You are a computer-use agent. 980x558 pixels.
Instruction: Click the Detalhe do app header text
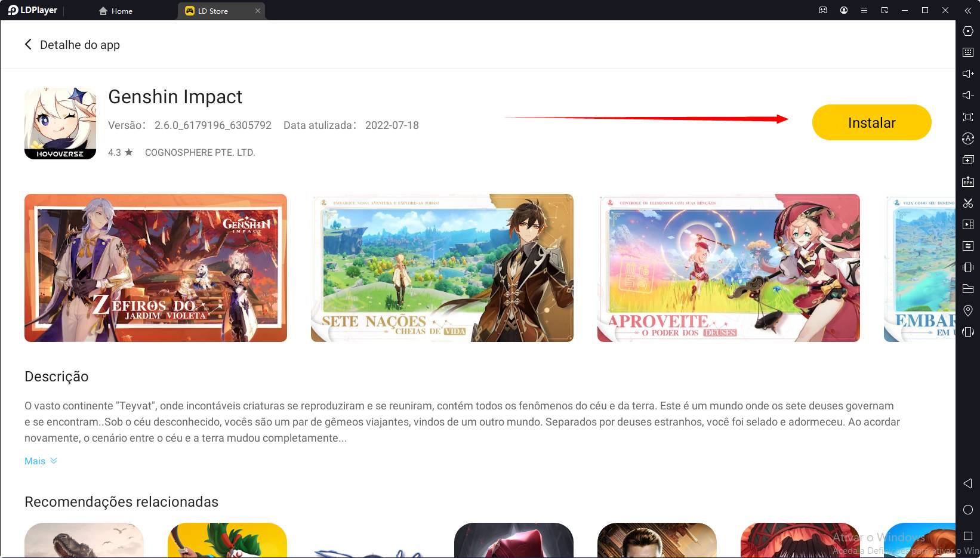click(x=80, y=45)
